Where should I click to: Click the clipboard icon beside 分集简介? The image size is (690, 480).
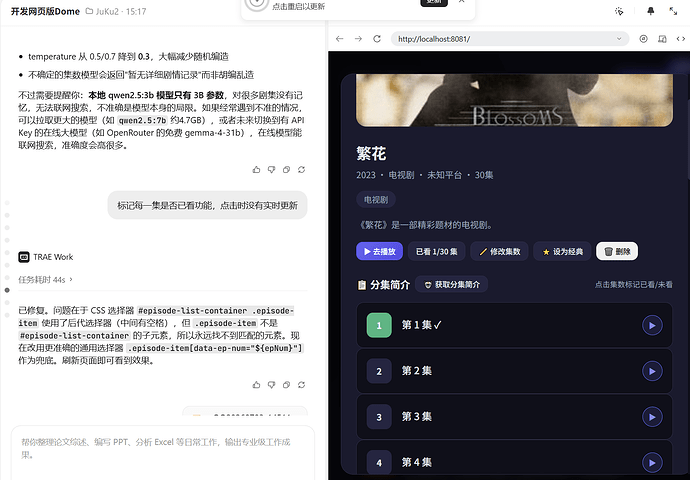[362, 285]
